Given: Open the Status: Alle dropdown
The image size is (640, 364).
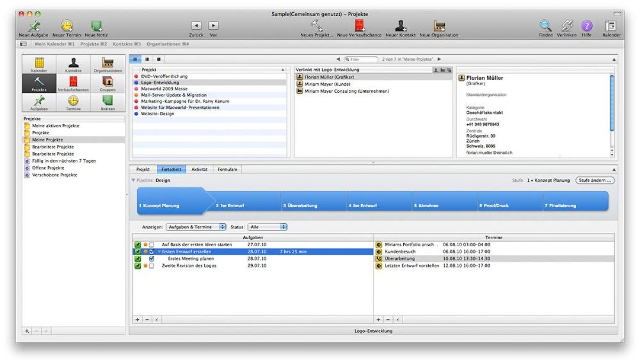Looking at the screenshot, I should click(267, 226).
